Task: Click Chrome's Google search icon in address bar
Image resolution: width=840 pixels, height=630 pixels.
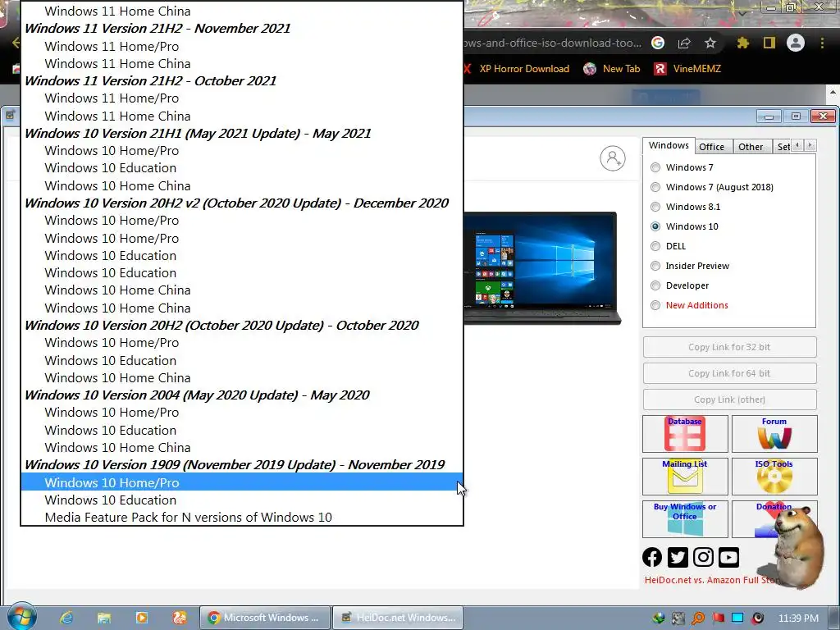Action: pyautogui.click(x=658, y=43)
